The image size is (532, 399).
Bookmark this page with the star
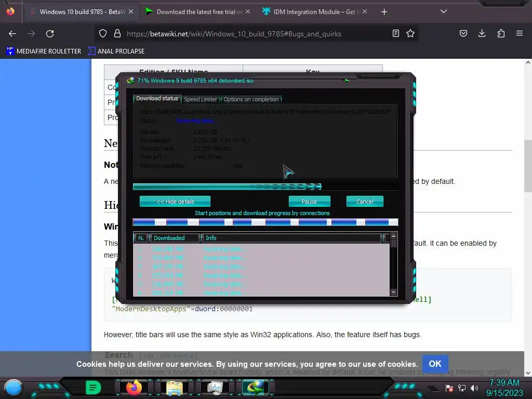[410, 33]
